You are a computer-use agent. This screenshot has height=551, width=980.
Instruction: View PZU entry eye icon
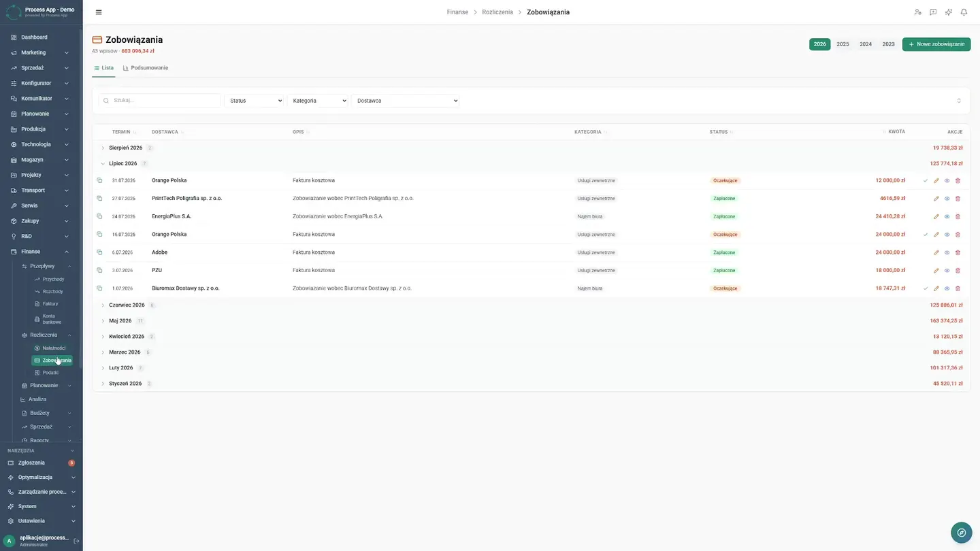pyautogui.click(x=947, y=271)
